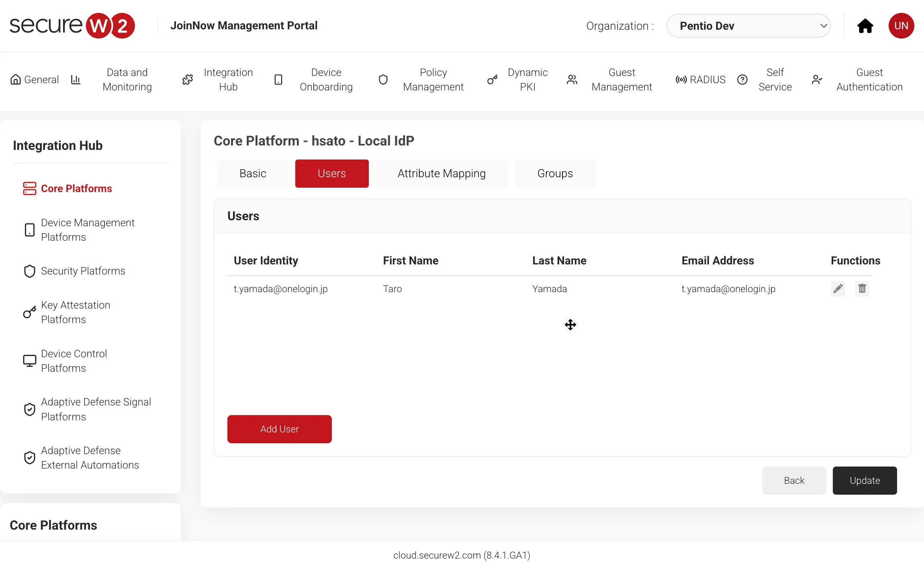Click the Guest Authentication user-check icon

pos(817,80)
